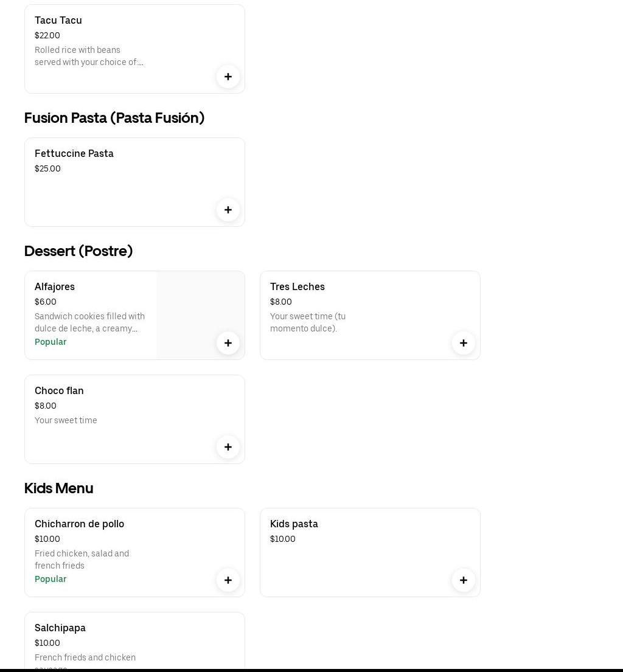Open Chicharron de pollo kids item
This screenshot has width=623, height=672.
(x=79, y=524)
